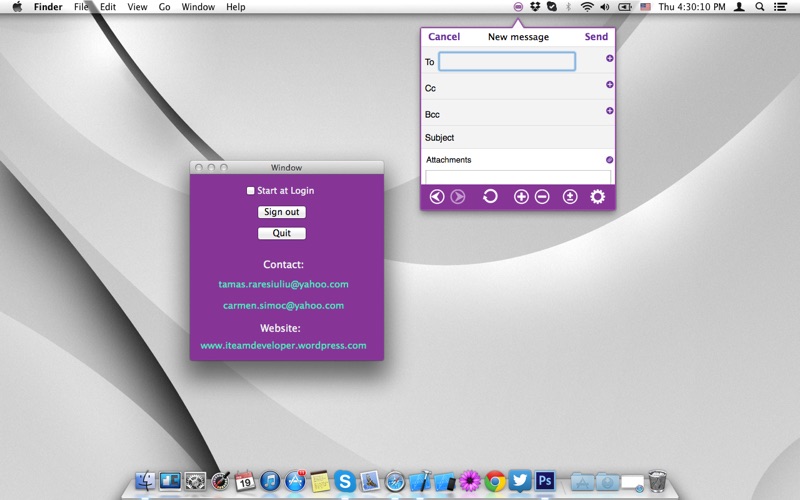Launch Photoshop from the Dock

(544, 481)
